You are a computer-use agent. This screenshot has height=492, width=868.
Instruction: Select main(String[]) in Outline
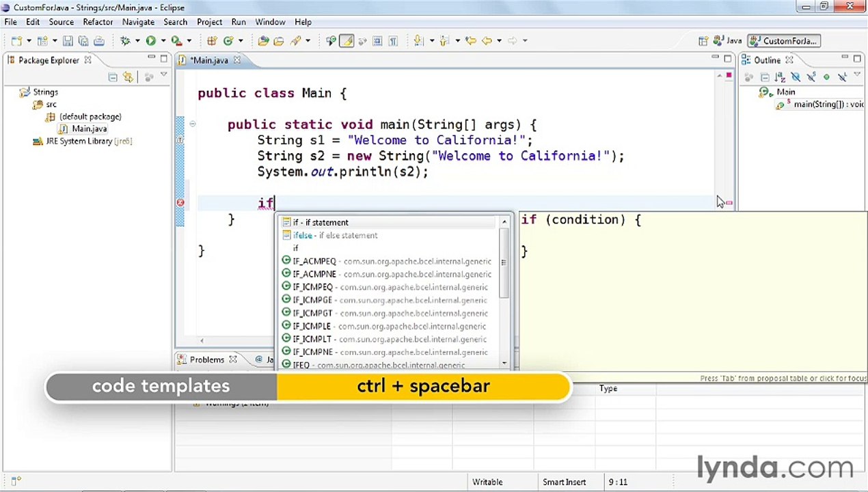tap(820, 105)
